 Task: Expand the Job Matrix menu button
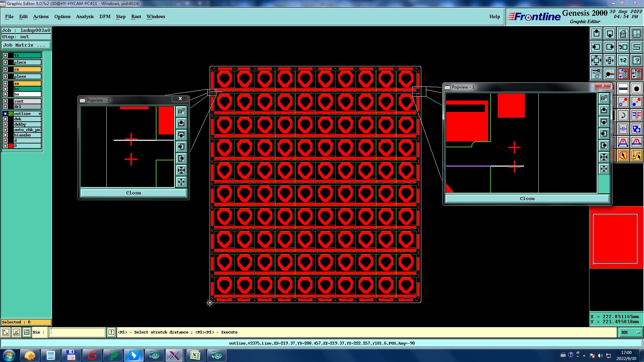click(26, 45)
